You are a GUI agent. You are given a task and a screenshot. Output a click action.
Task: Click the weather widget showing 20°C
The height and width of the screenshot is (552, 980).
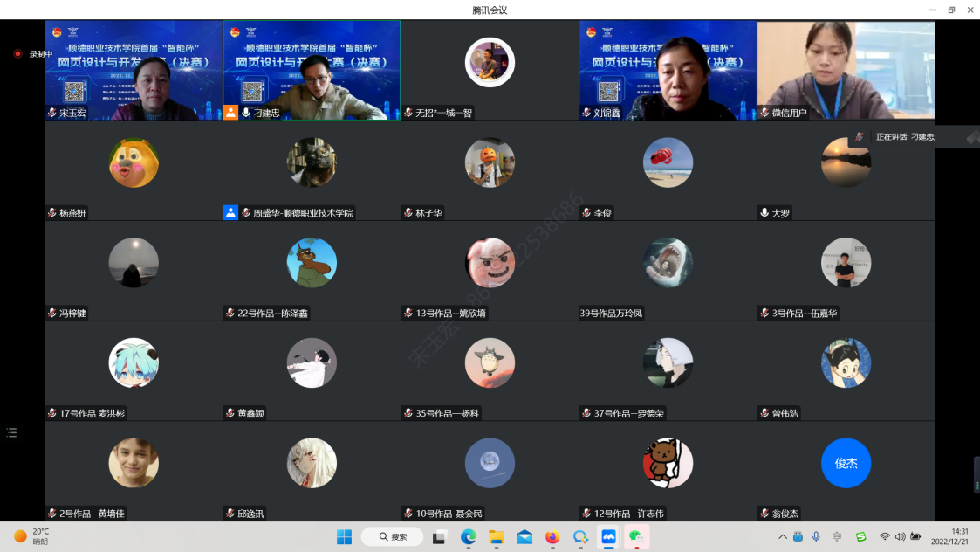33,536
